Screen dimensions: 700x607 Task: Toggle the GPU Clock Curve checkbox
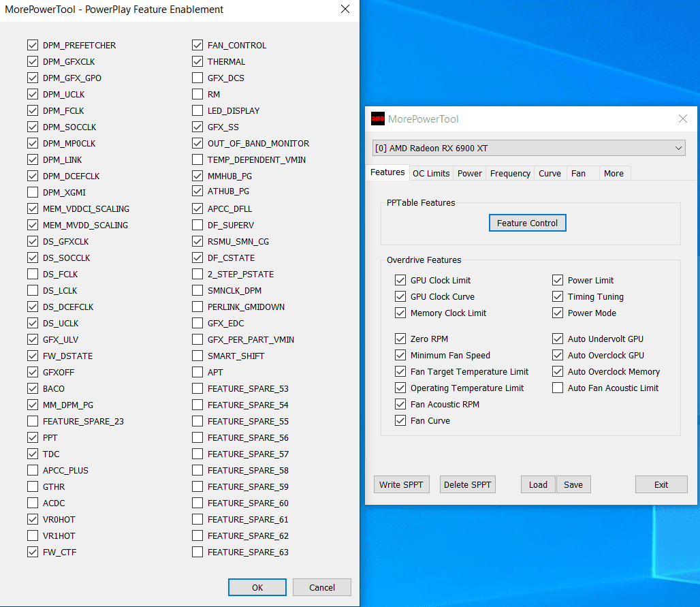tap(400, 296)
